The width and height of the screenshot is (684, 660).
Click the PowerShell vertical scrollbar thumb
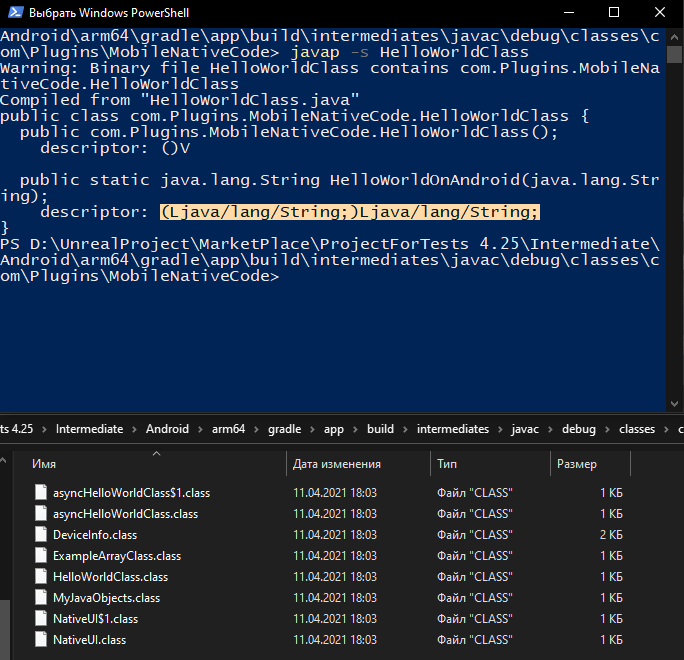(x=674, y=55)
